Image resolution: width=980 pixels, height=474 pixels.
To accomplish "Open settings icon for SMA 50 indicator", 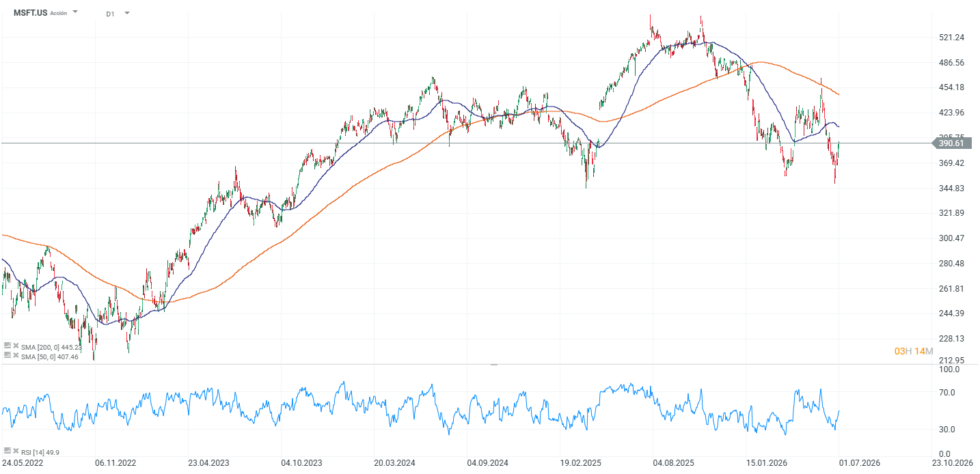I will [8, 355].
